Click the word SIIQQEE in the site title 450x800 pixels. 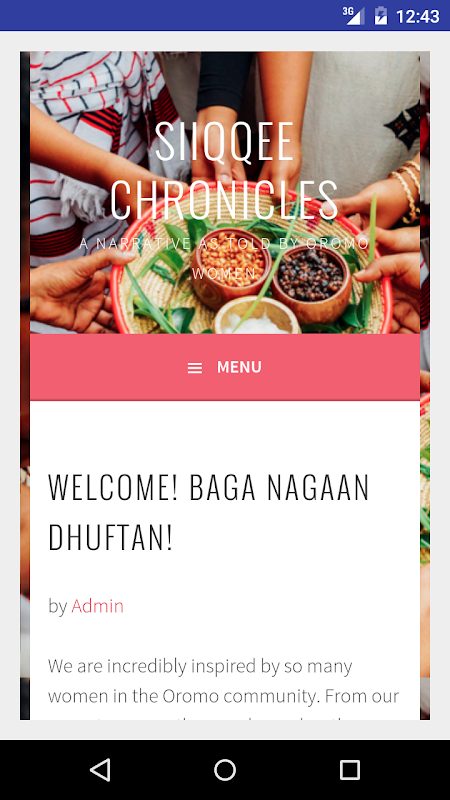(x=224, y=141)
